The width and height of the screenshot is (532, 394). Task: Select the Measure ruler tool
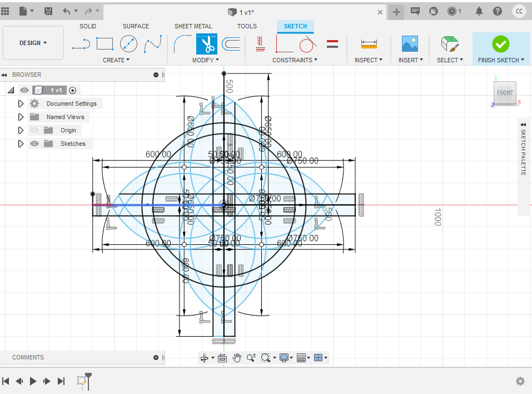pyautogui.click(x=369, y=44)
